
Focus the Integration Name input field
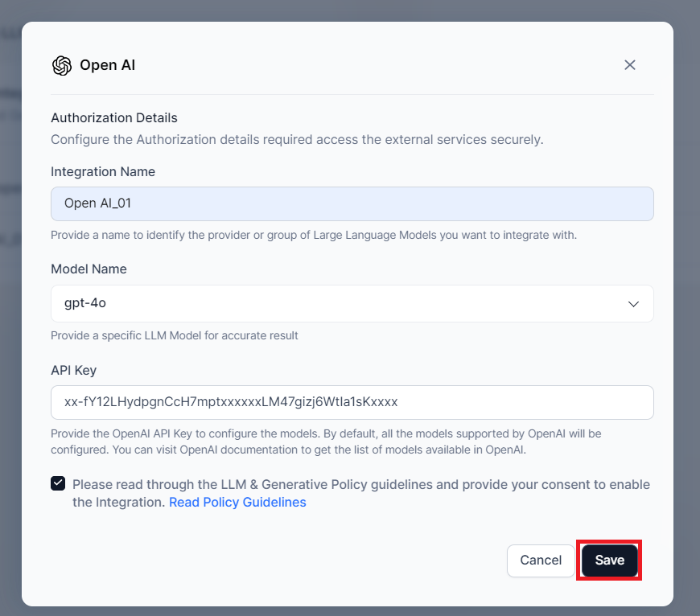coord(352,203)
